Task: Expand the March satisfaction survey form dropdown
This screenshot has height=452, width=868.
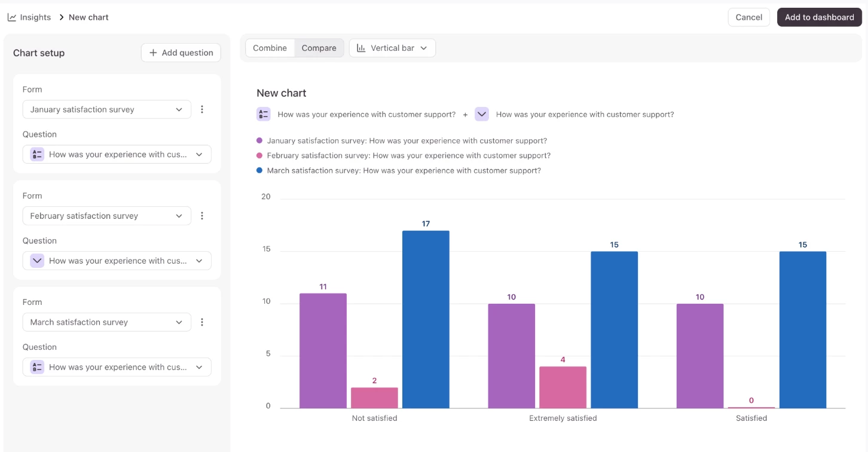Action: coord(107,322)
